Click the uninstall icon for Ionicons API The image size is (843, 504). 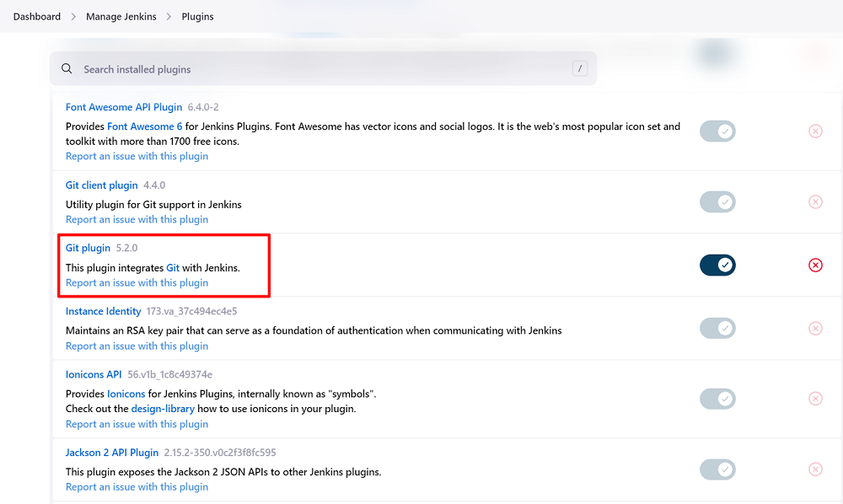pyautogui.click(x=815, y=399)
